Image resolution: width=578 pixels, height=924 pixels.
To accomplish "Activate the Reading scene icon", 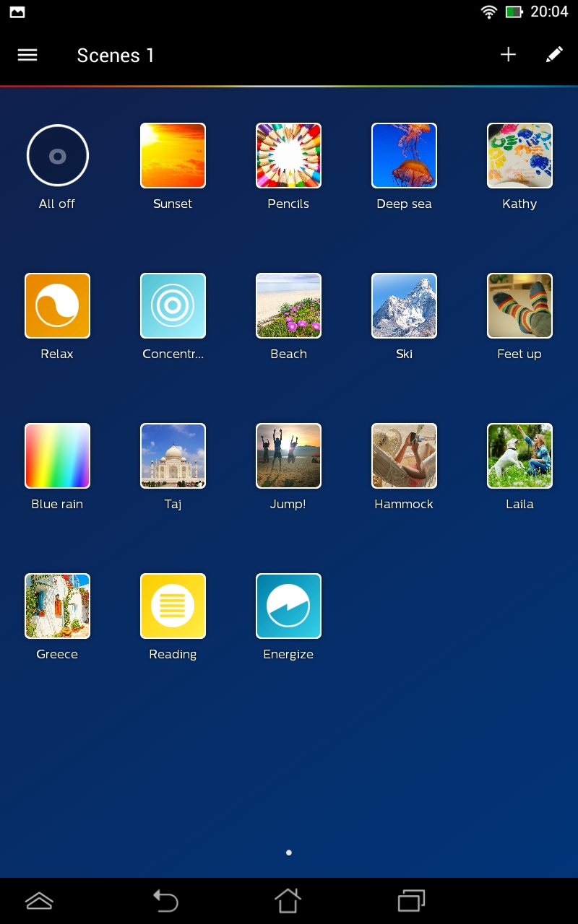I will [x=173, y=606].
